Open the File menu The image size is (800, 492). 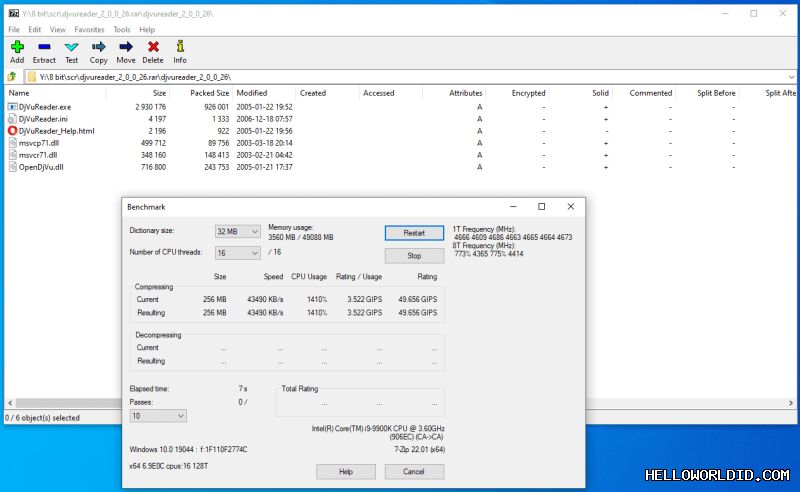14,30
